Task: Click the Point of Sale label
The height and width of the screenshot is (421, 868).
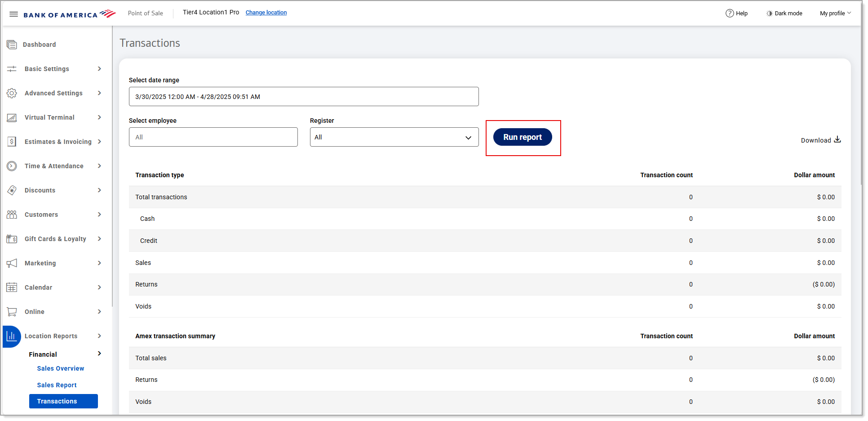Action: click(146, 13)
